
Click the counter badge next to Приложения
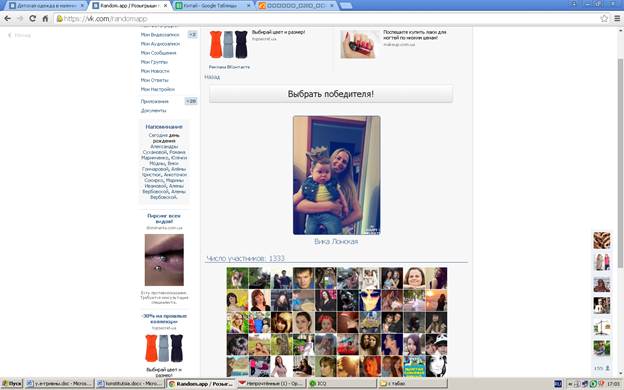coord(191,101)
